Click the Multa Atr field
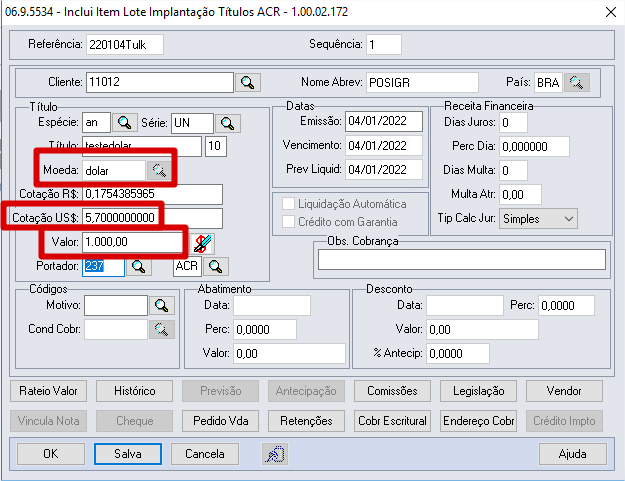The width and height of the screenshot is (625, 481). click(x=520, y=194)
